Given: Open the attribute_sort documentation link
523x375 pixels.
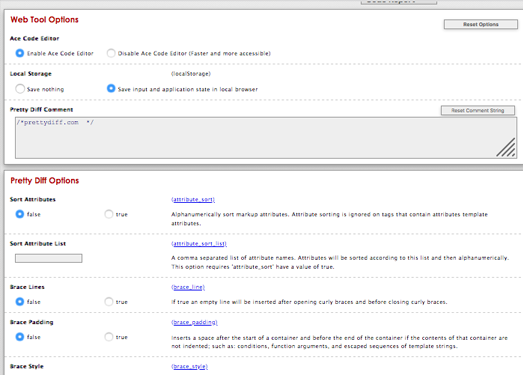Looking at the screenshot, I should coord(193,200).
